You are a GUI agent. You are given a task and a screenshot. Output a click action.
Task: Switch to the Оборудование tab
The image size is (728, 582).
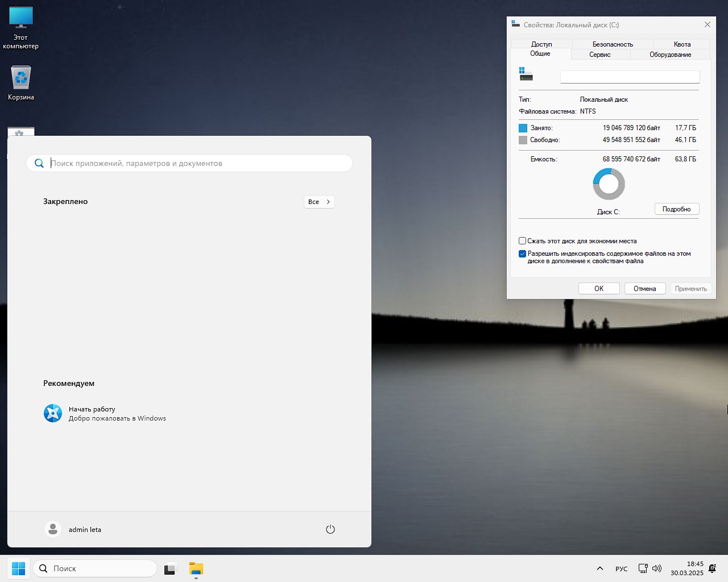671,55
